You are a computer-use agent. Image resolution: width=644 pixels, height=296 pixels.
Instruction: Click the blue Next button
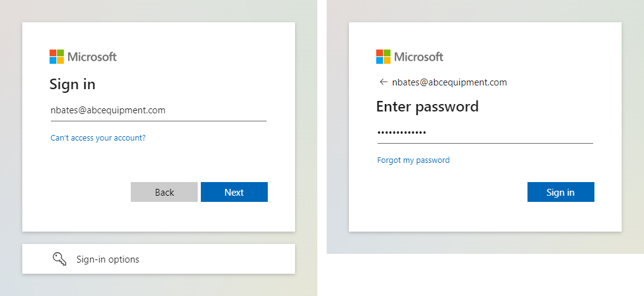[234, 192]
